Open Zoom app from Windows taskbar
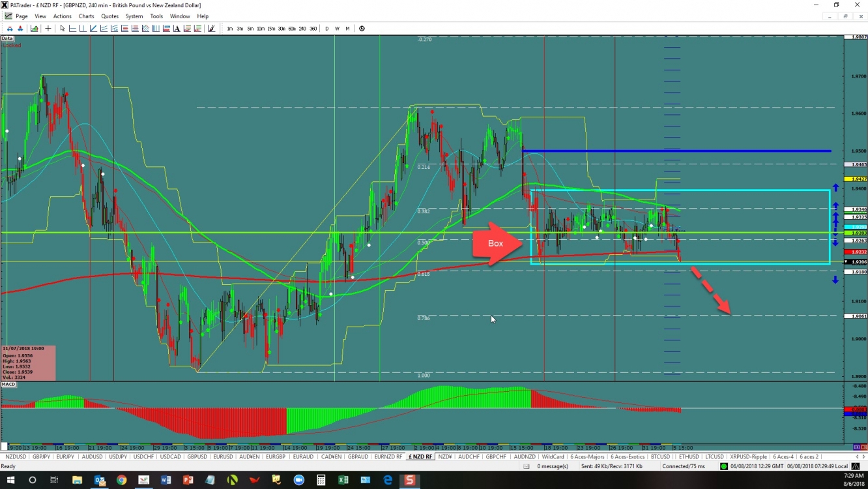Screen dimensions: 868x489 (298, 481)
